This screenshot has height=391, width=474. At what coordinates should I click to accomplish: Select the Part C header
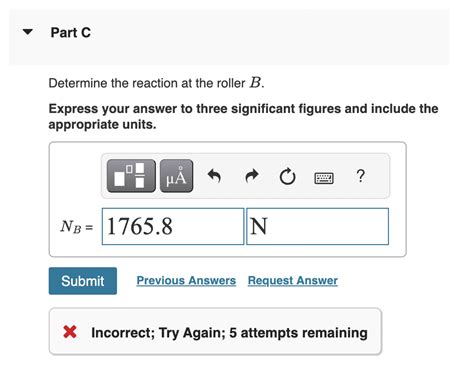pyautogui.click(x=71, y=33)
